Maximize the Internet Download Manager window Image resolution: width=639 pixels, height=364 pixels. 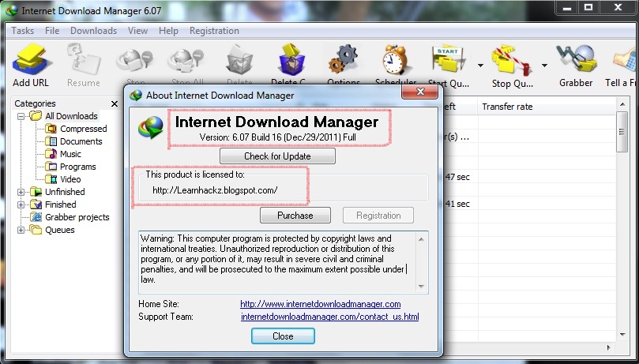588,7
